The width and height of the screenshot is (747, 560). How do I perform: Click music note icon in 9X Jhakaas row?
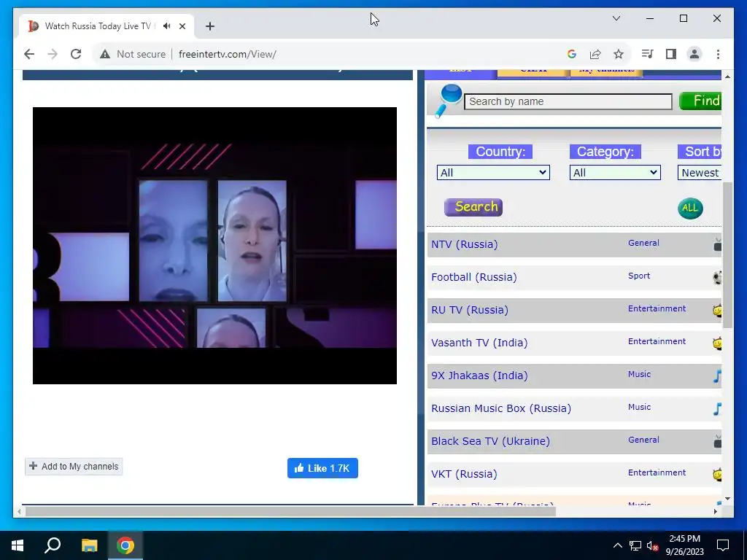[717, 376]
